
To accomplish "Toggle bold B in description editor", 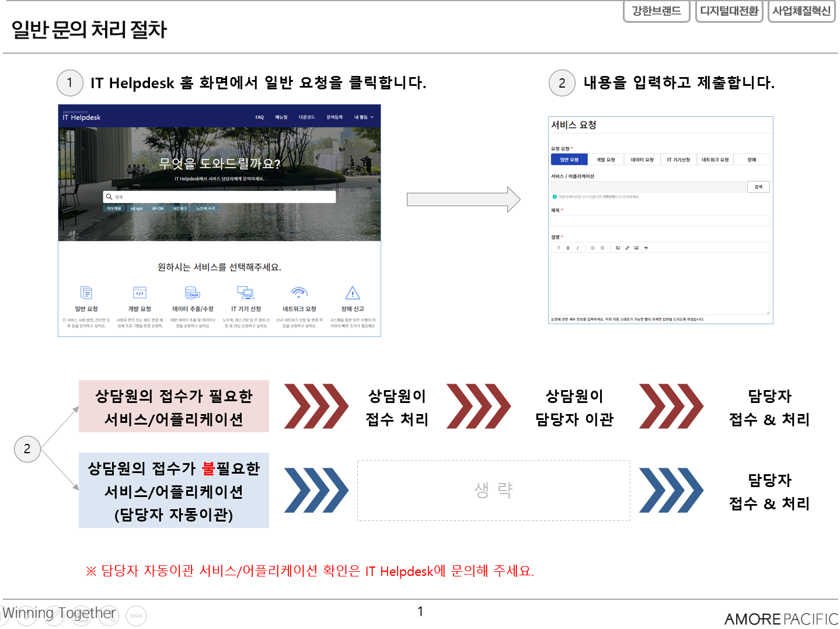I will [568, 248].
